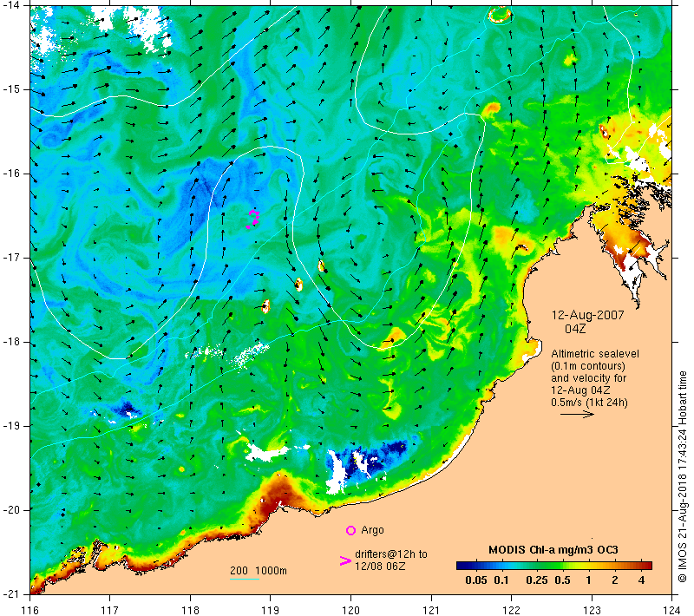Click the "12/08 06Z" legend text

click(380, 566)
